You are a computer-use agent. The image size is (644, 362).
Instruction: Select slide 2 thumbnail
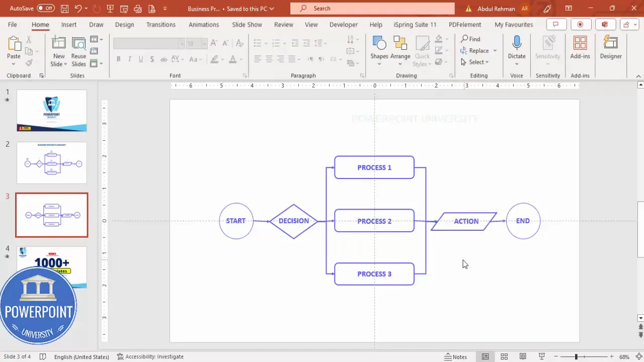point(52,163)
